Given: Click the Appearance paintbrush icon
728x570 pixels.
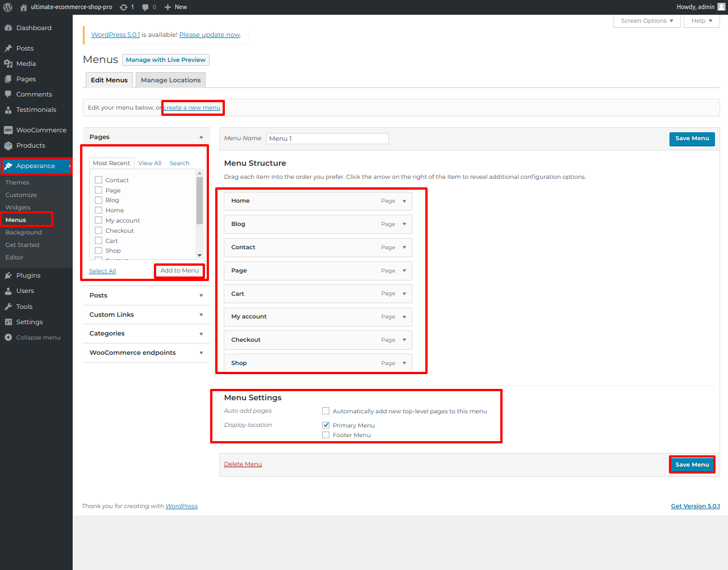Looking at the screenshot, I should coord(9,166).
